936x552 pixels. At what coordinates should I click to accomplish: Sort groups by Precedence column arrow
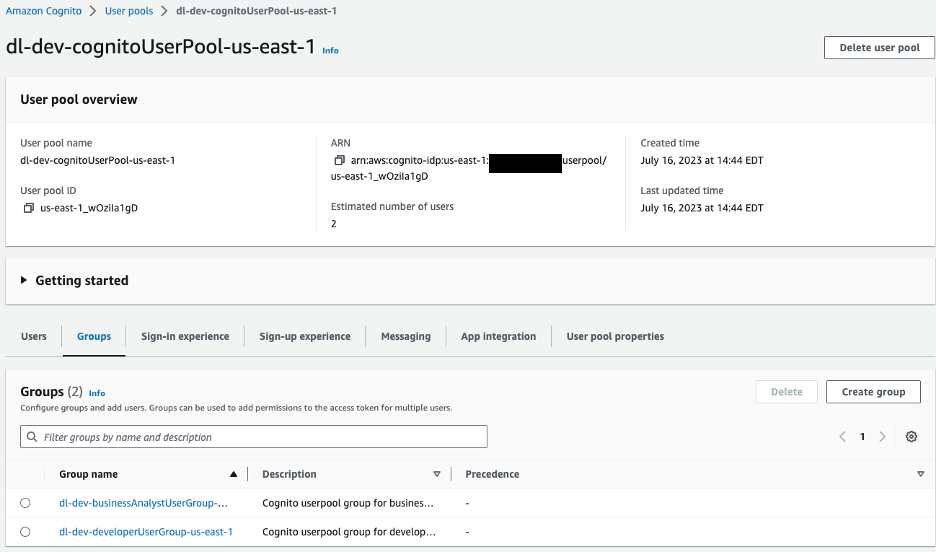920,474
